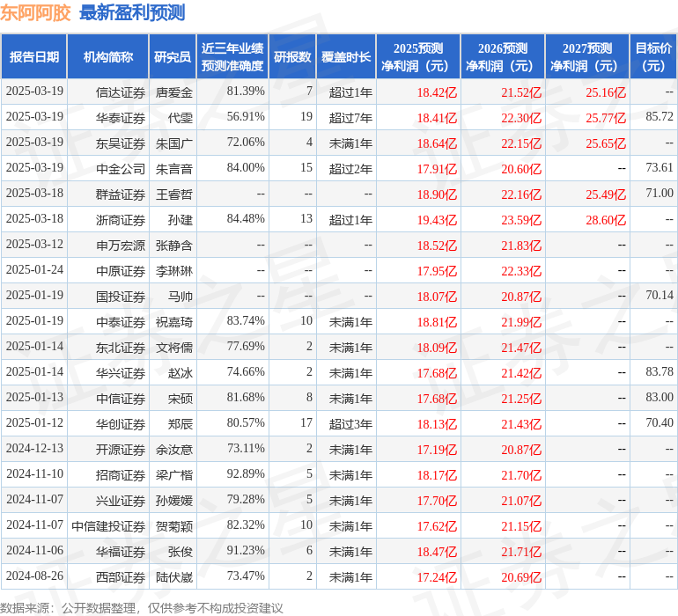Screen dimensions: 678x616
Task: Select the 2025预测净利润 column header
Action: tap(418, 57)
